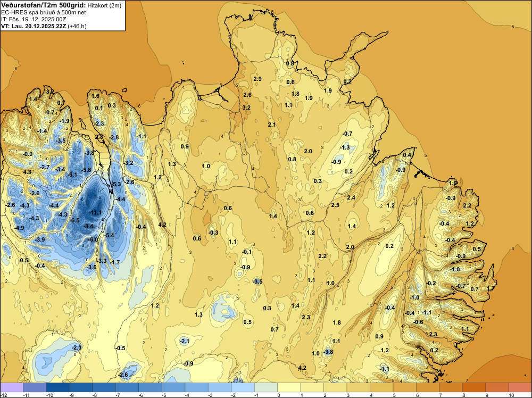Screen dimensions: 532x398
Task: Select the pale green swatch between -1 and 0
Action: (266, 387)
